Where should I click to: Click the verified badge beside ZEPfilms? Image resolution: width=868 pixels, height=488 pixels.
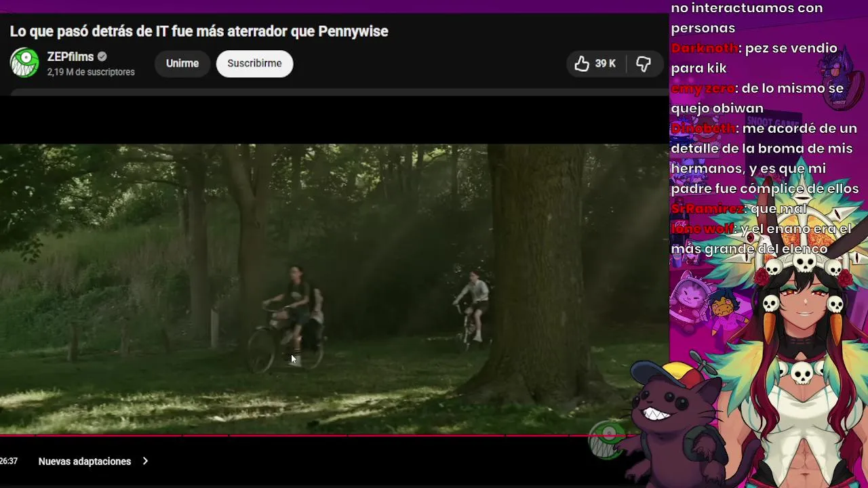[x=102, y=57]
